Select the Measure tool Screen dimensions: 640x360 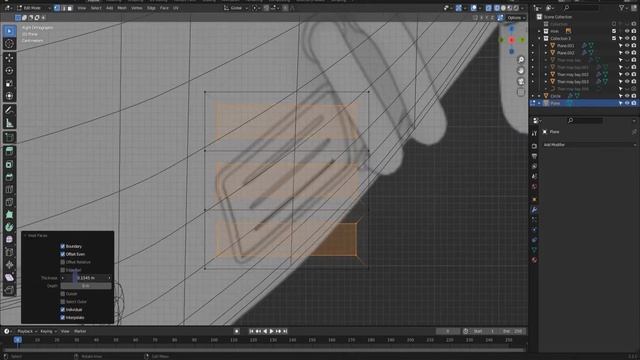pyautogui.click(x=9, y=123)
